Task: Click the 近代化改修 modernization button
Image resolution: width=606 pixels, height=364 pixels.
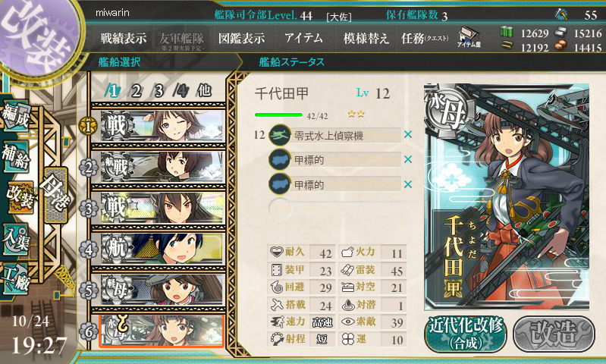Action: [466, 334]
